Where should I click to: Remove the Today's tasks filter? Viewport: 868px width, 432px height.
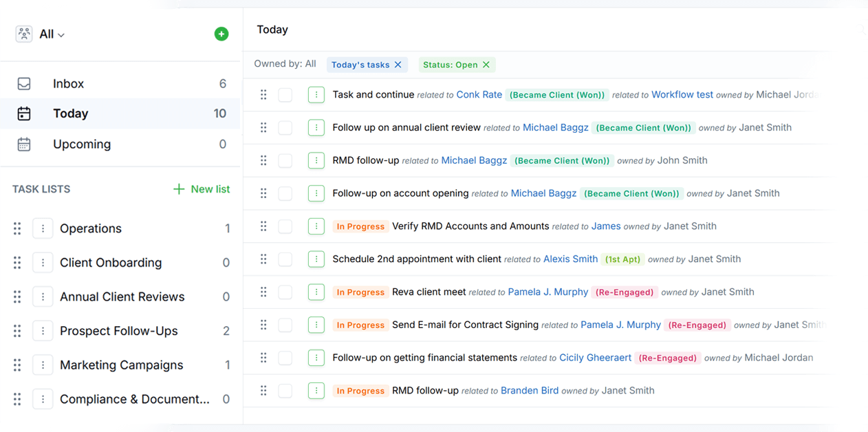[398, 65]
